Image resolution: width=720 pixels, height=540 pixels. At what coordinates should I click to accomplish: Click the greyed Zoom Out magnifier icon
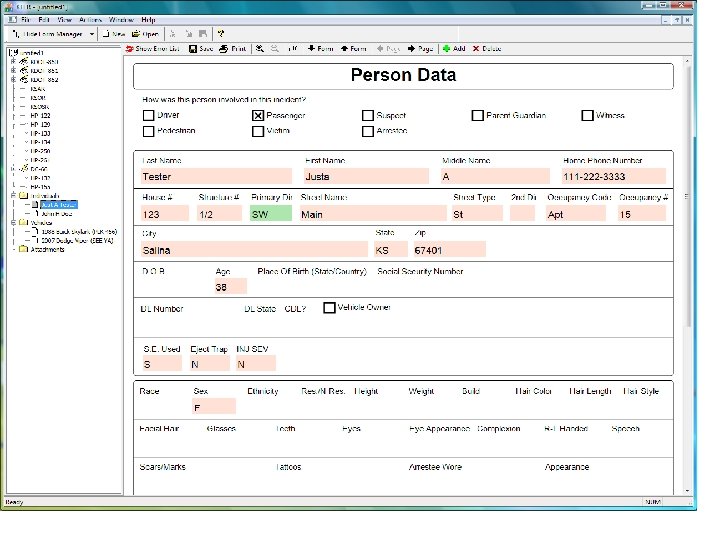[275, 48]
